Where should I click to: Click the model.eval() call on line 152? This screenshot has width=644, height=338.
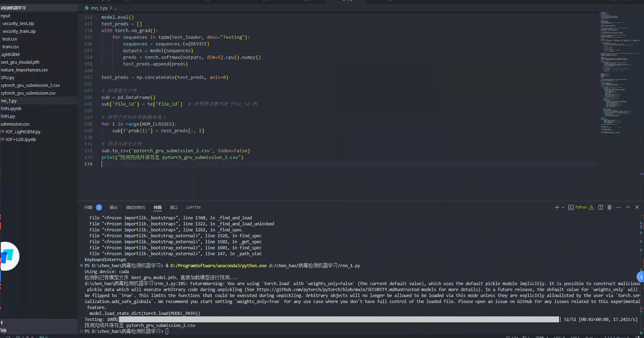(x=117, y=17)
